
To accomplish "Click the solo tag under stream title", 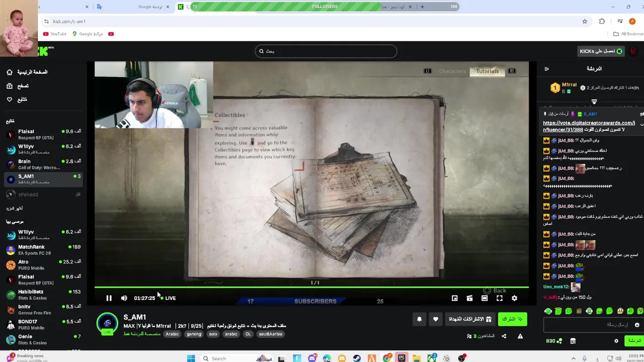I will point(213,334).
